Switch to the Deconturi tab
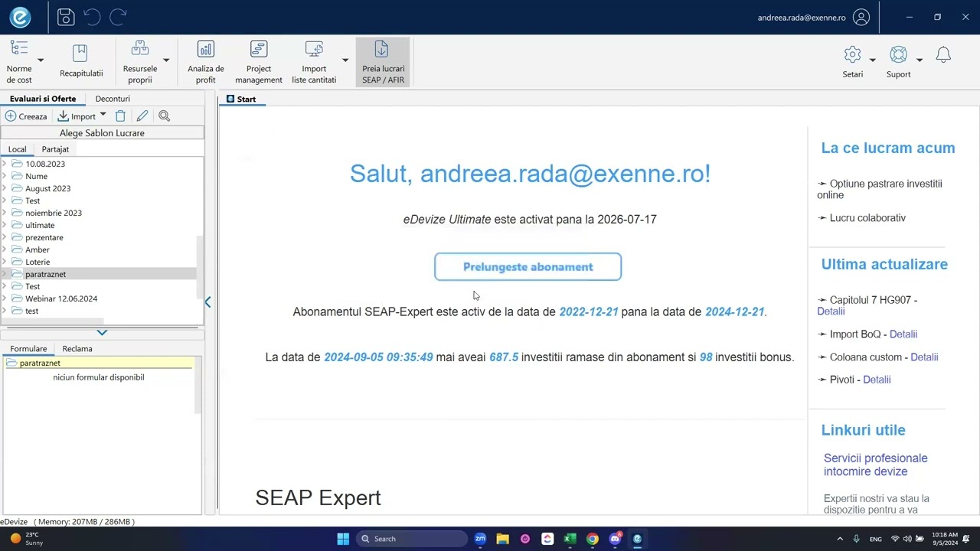The height and width of the screenshot is (551, 980). pyautogui.click(x=113, y=99)
